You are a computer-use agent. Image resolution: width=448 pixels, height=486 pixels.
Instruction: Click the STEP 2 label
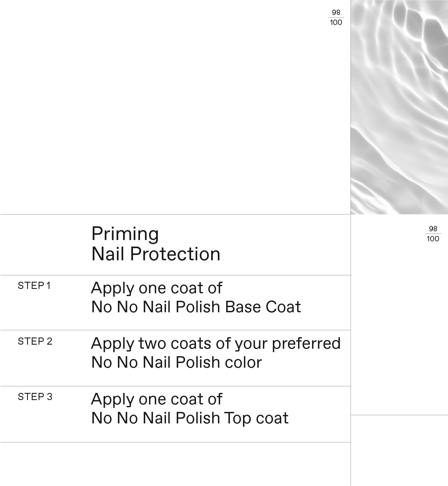click(35, 342)
